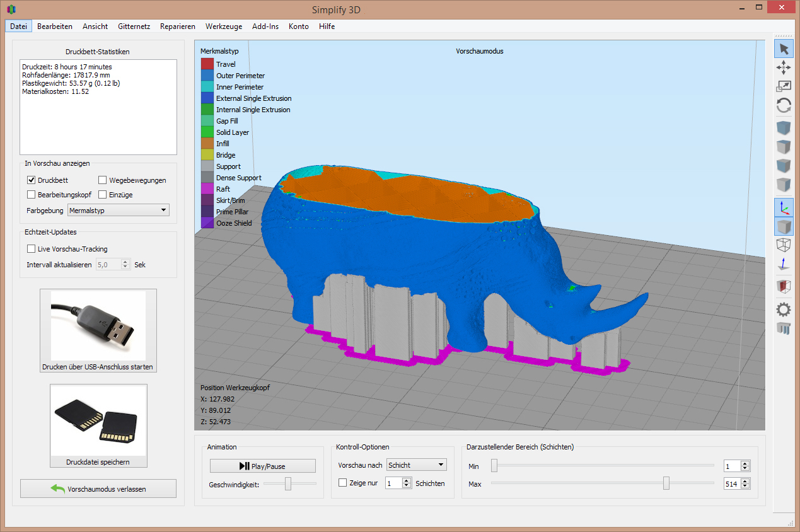800x532 pixels.
Task: Open the cross-section view tool
Action: click(784, 287)
